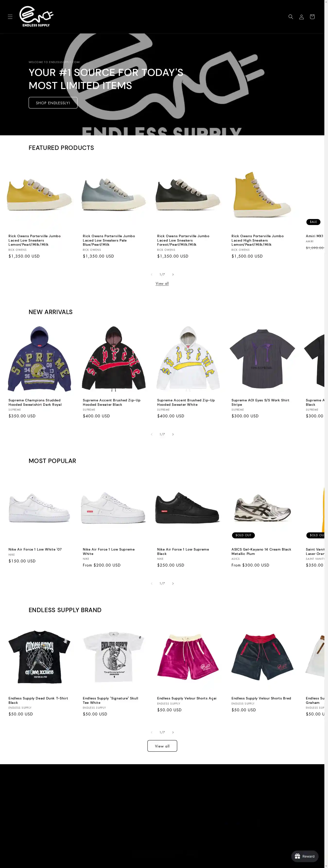Open Supreme AOI Eyes S/S Work Shirt Stripe
This screenshot has width=328, height=868.
coord(260,402)
